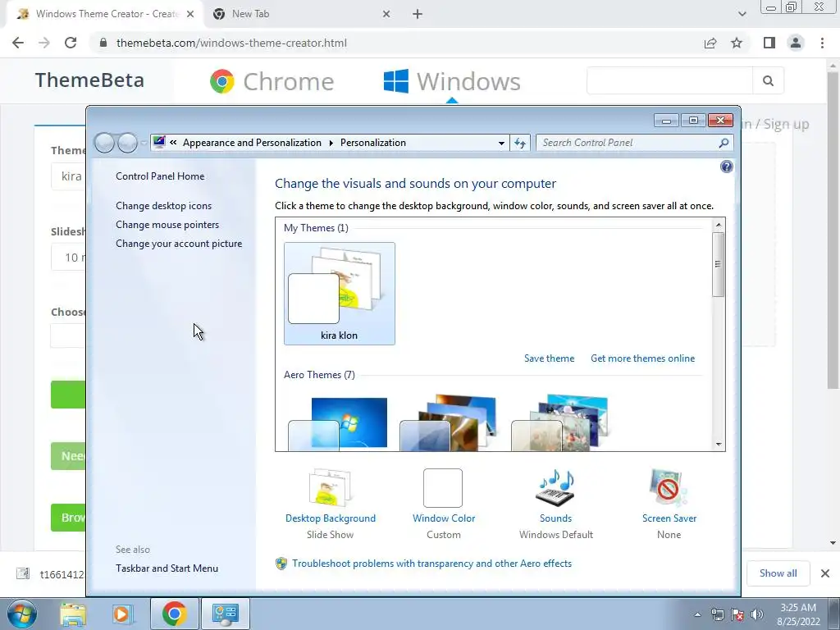Viewport: 840px width, 630px height.
Task: Click the ThemeBeta search magnifier button
Action: point(768,81)
